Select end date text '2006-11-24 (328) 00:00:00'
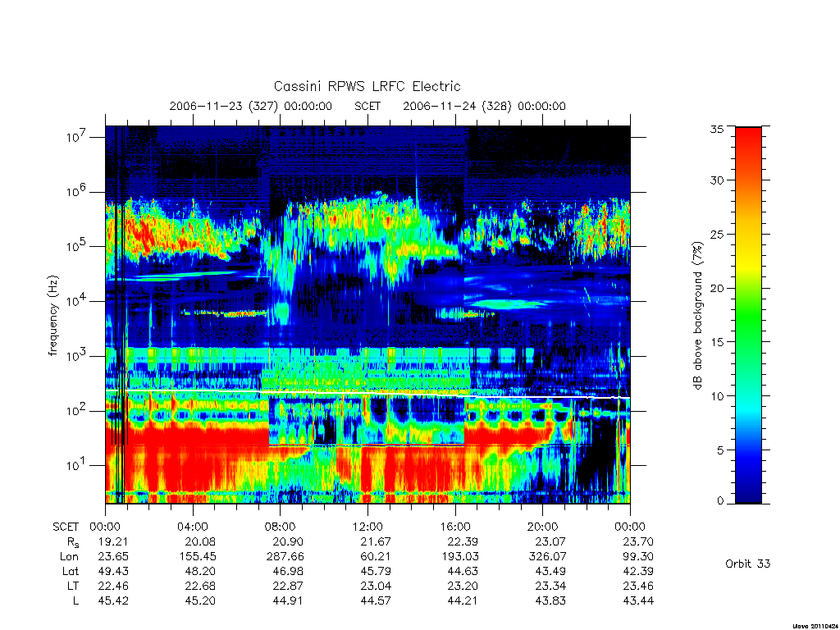This screenshot has height=630, width=840. point(484,106)
